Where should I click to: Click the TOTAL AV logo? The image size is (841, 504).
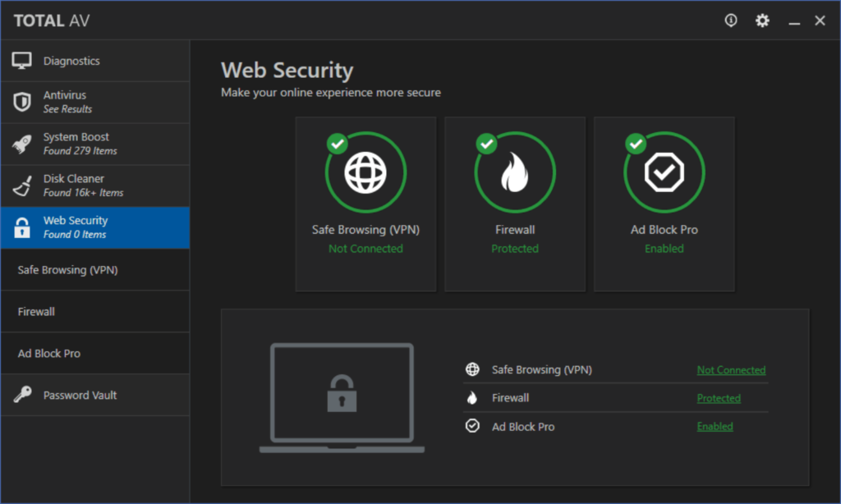[x=52, y=21]
